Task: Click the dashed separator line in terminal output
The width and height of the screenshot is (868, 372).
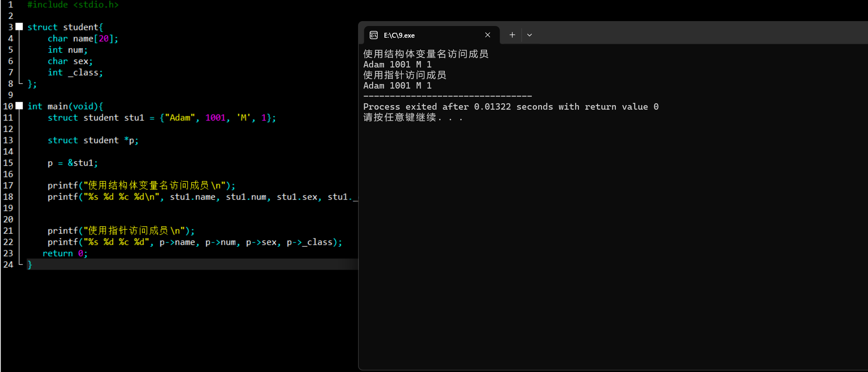Action: tap(447, 96)
